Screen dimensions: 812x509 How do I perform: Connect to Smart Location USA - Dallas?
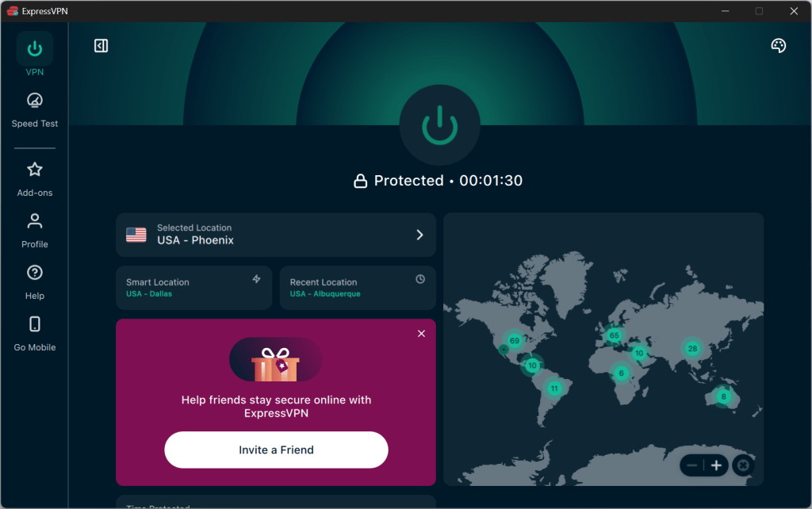(193, 288)
